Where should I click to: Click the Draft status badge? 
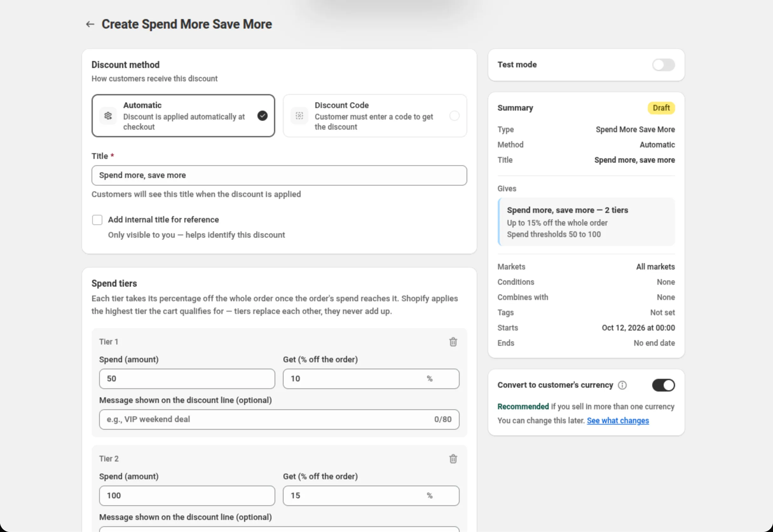661,108
